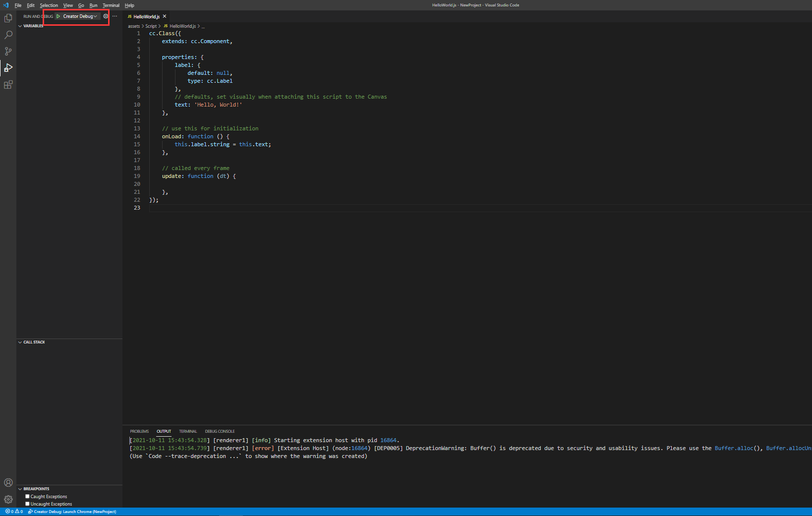The width and height of the screenshot is (812, 516).
Task: Open the Manage gear at bottom left
Action: tap(8, 499)
